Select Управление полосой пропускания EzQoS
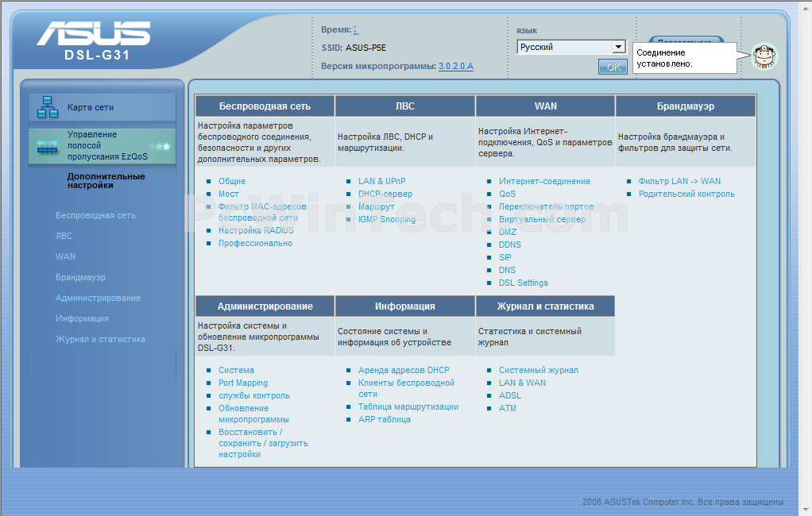This screenshot has width=812, height=516. [x=102, y=146]
